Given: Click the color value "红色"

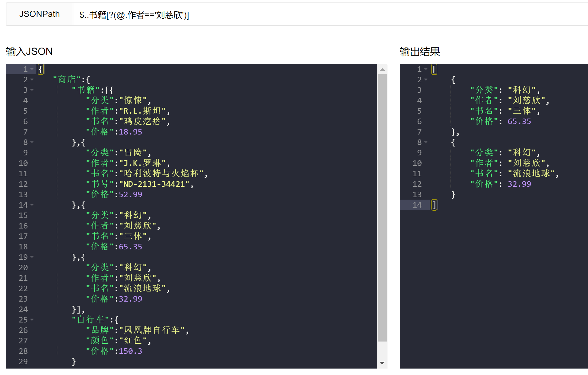Looking at the screenshot, I should (133, 341).
